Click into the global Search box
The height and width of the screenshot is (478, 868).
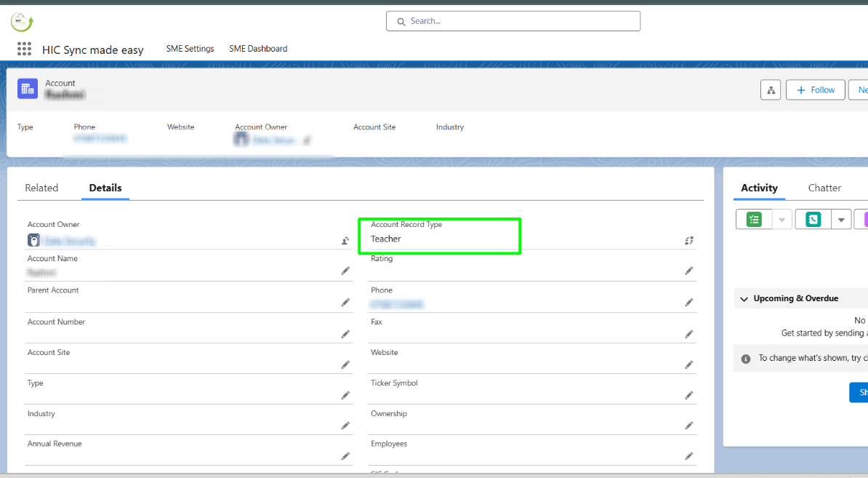point(513,21)
